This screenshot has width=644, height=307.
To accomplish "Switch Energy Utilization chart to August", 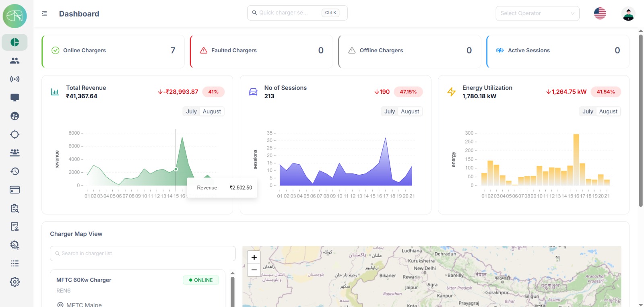I will [x=608, y=111].
